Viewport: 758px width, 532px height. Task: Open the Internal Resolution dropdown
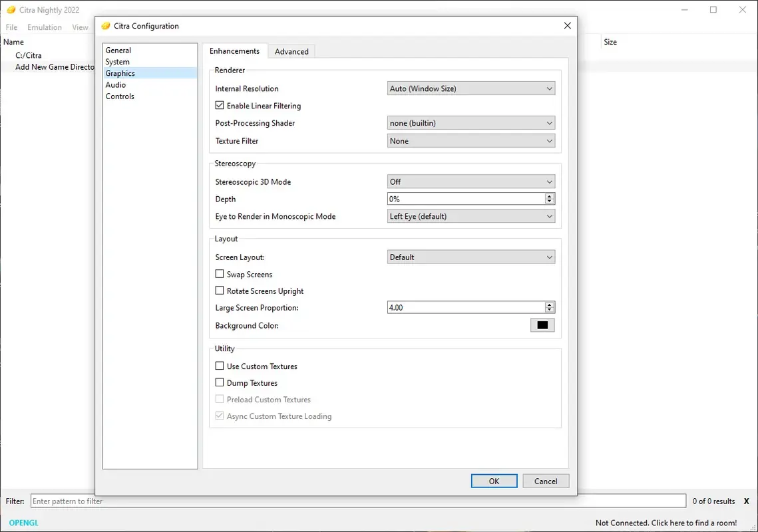471,88
